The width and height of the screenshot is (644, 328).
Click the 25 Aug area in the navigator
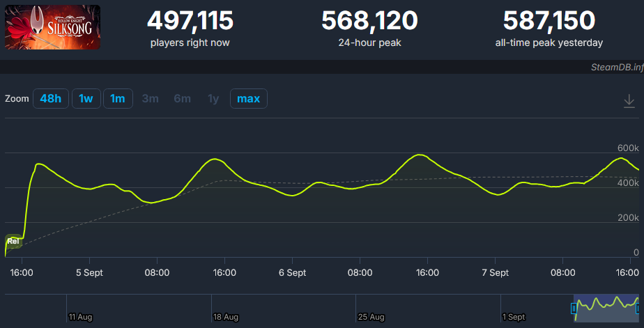tap(370, 317)
